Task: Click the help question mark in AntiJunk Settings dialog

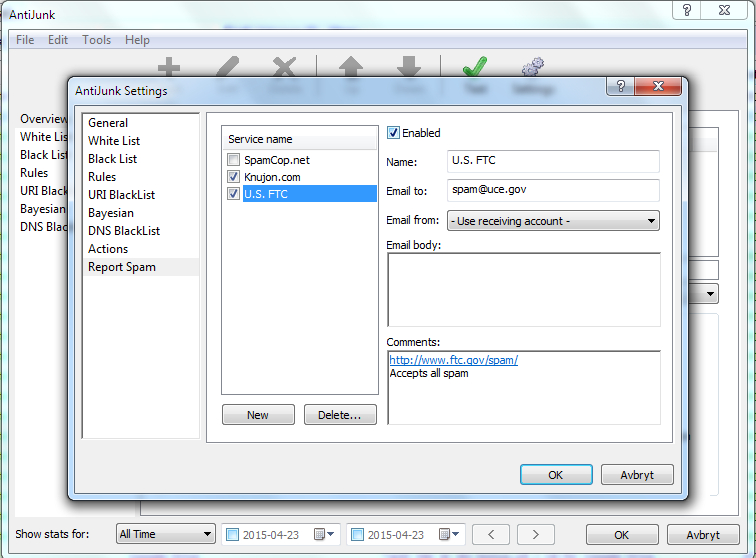Action: (x=621, y=86)
